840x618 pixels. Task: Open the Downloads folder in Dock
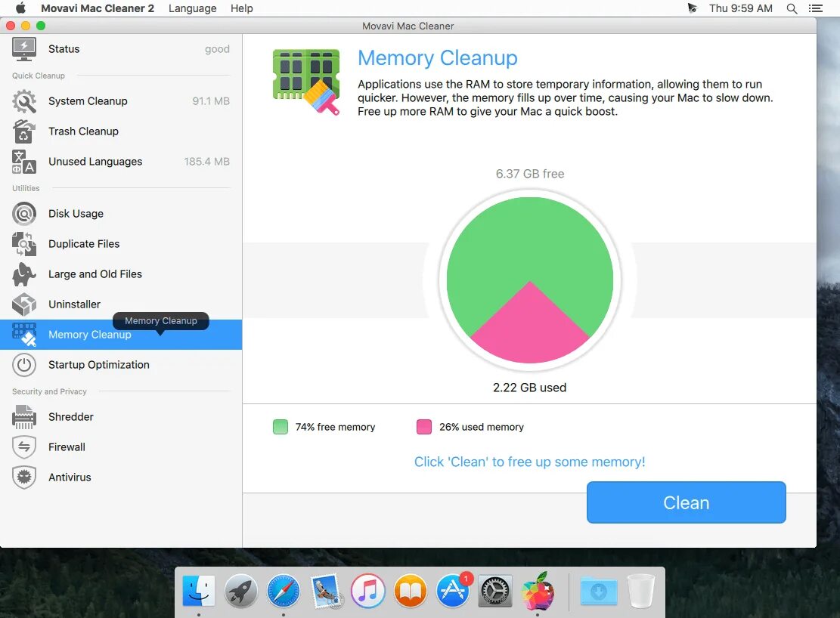click(599, 592)
